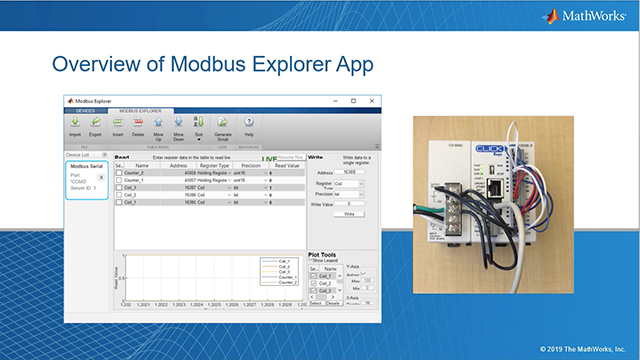
Task: Click the Write Value input field
Action: pos(349,204)
